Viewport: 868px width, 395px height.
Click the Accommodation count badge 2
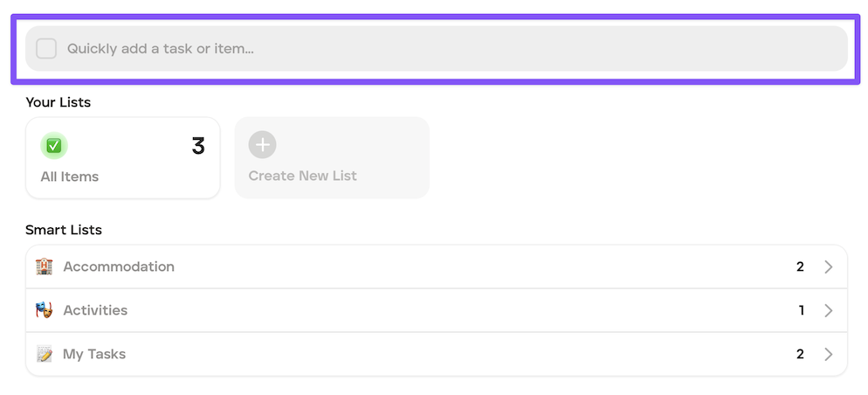click(x=800, y=267)
